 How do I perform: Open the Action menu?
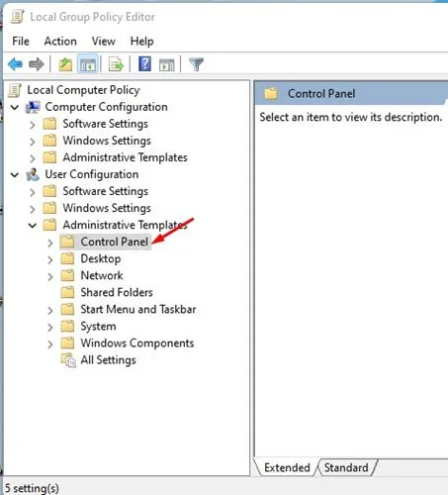tap(60, 42)
